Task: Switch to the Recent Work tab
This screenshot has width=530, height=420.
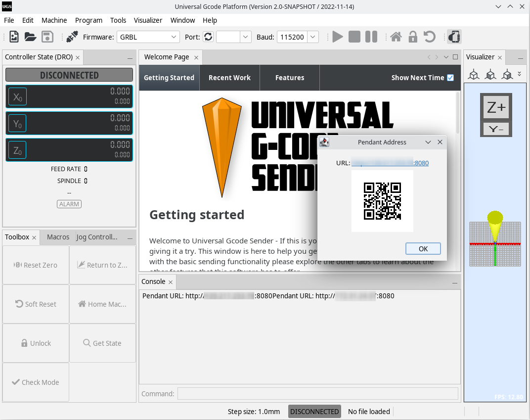Action: (x=229, y=78)
